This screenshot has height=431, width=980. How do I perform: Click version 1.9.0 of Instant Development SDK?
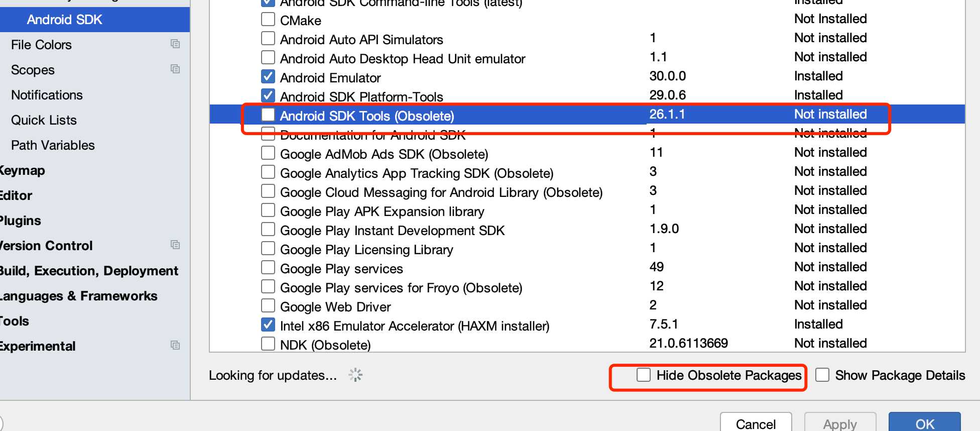(x=664, y=229)
